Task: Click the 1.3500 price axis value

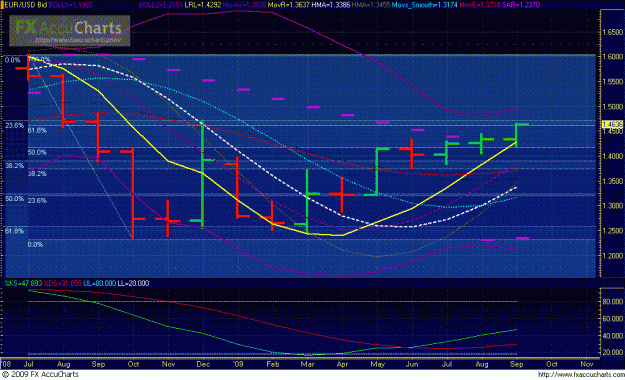Action: click(x=613, y=181)
